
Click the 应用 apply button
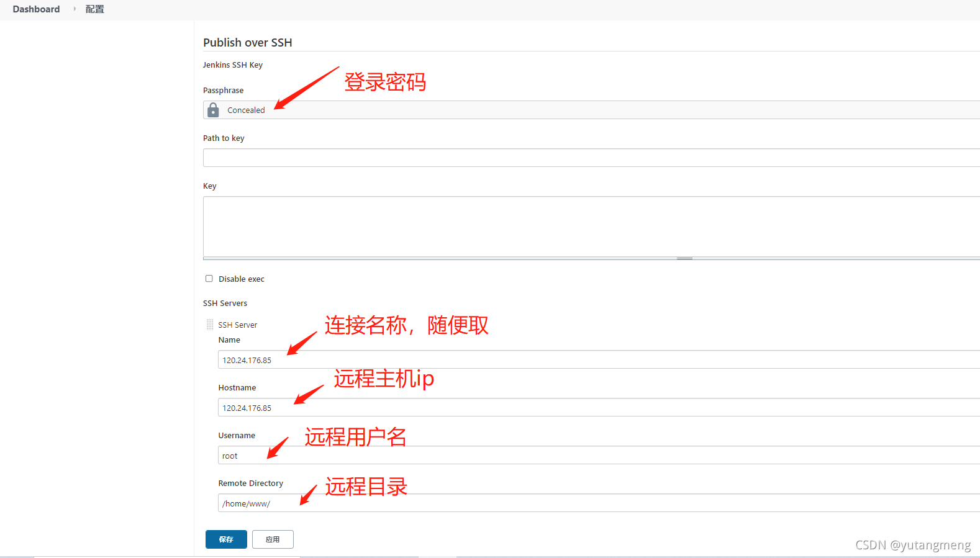pos(273,539)
